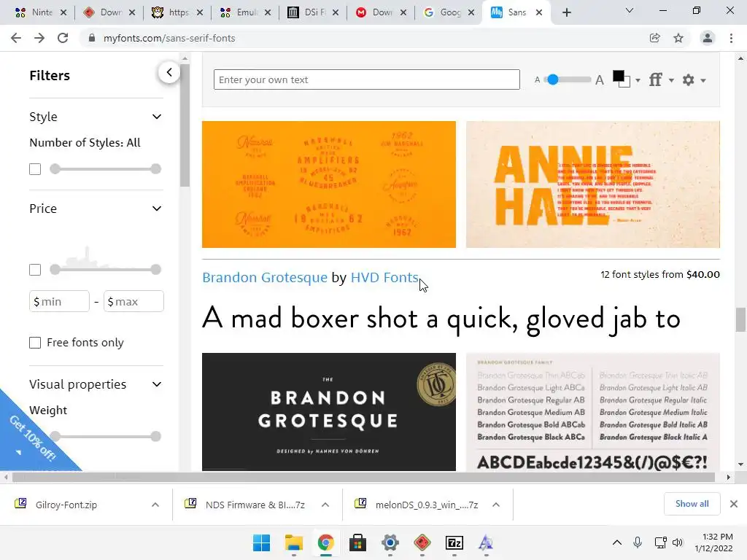Open the melonDS_0.9.3_win 7z download
Screen dimensions: 747x560
pyautogui.click(x=426, y=505)
